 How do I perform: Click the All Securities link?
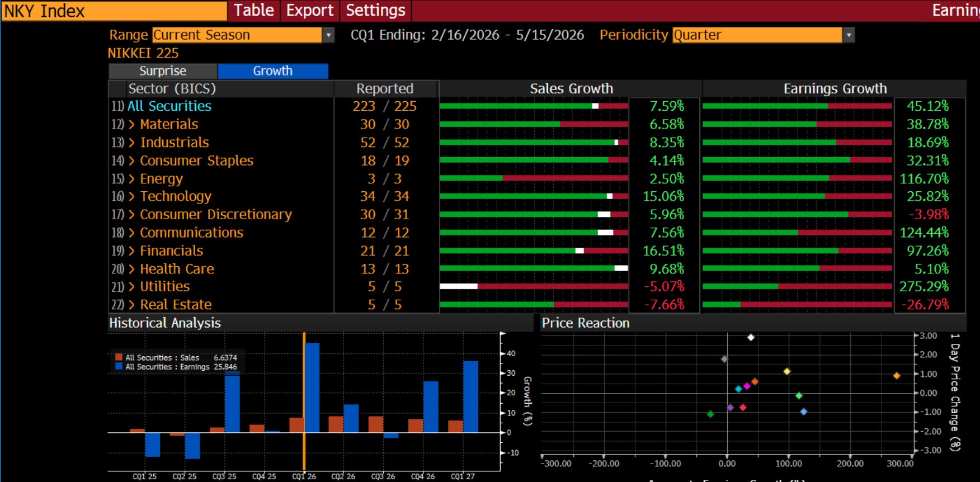(x=169, y=106)
